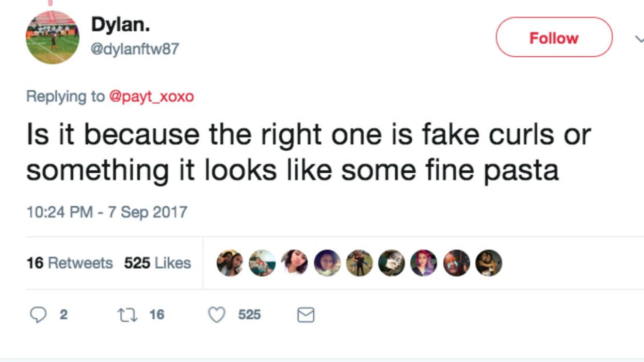
Task: Open Direct Message via the envelope icon
Action: point(305,314)
